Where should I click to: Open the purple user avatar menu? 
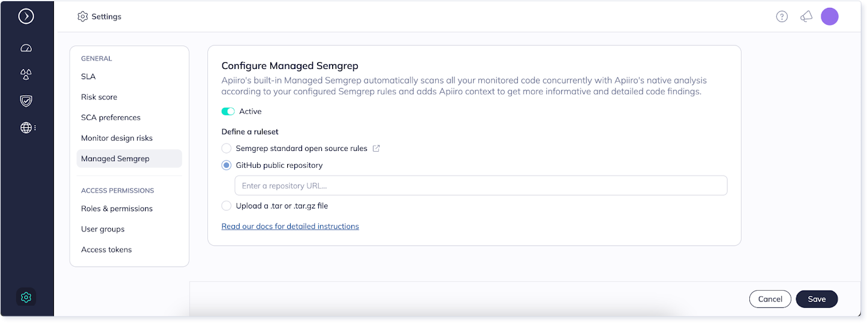coord(830,17)
